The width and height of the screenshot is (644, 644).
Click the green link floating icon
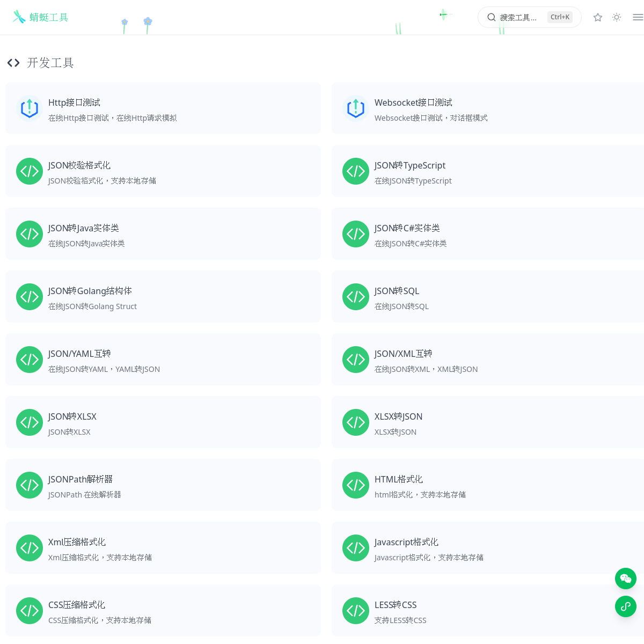coord(626,606)
